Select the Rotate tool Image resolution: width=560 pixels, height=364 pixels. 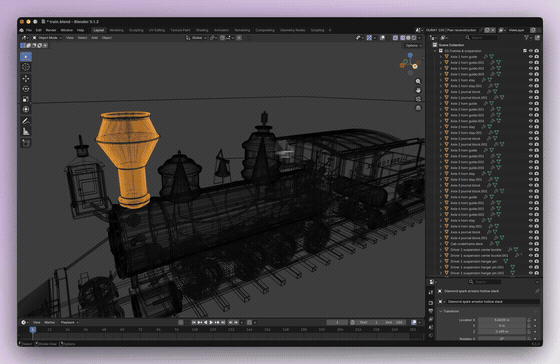[x=26, y=89]
